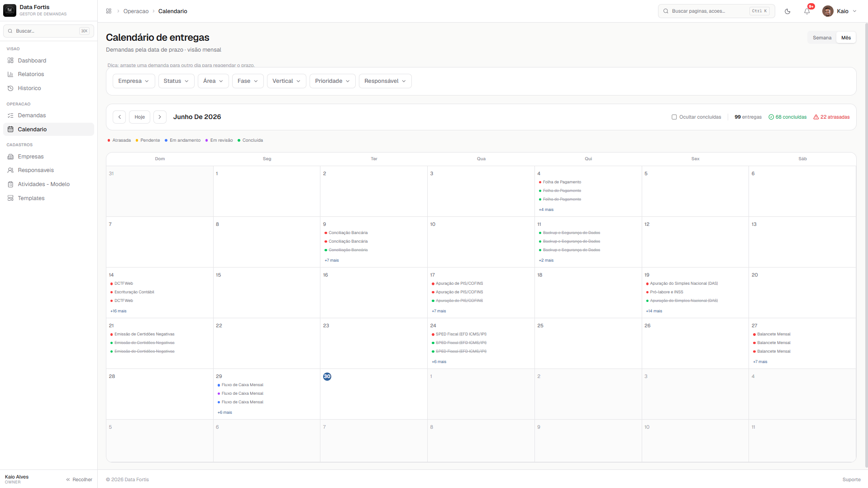The image size is (868, 488).
Task: Click the Calendario calendar icon
Action: click(x=10, y=129)
